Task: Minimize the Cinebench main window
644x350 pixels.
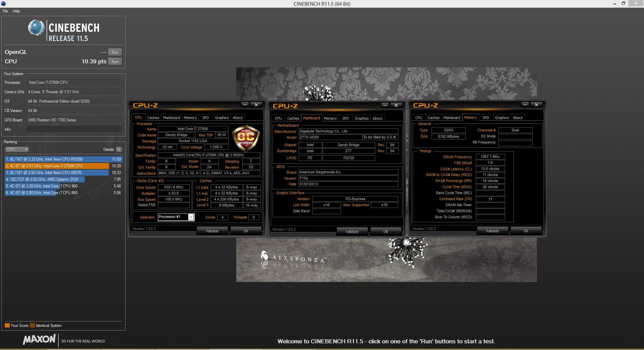Action: [x=615, y=4]
